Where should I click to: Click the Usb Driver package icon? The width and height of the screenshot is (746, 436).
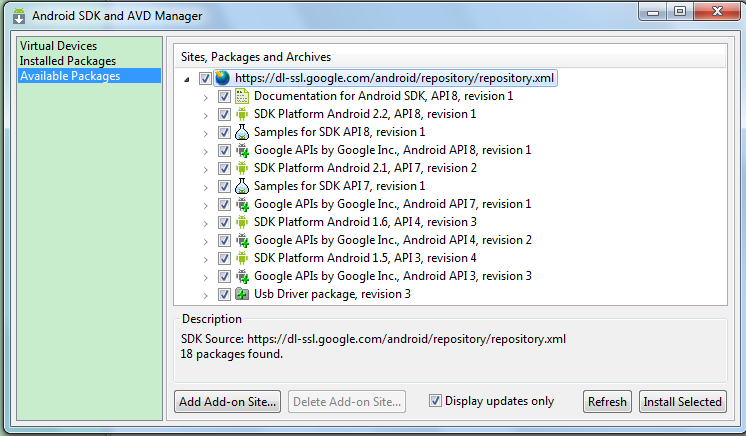click(x=242, y=294)
